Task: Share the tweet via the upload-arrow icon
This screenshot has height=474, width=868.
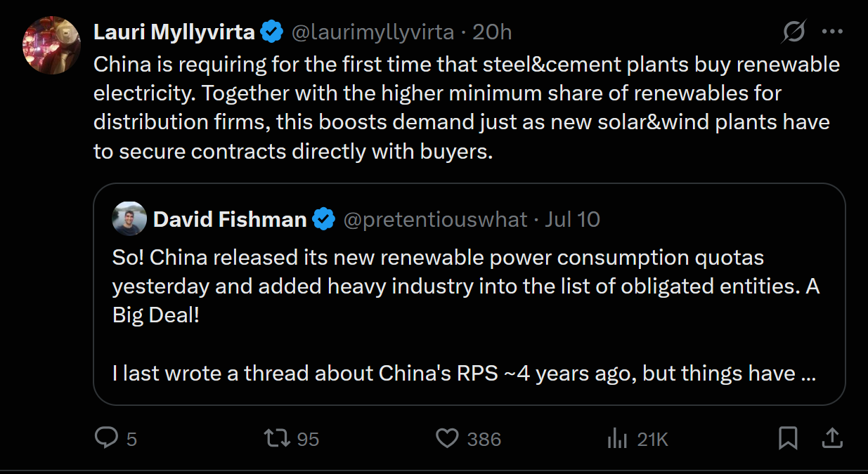Action: [832, 439]
